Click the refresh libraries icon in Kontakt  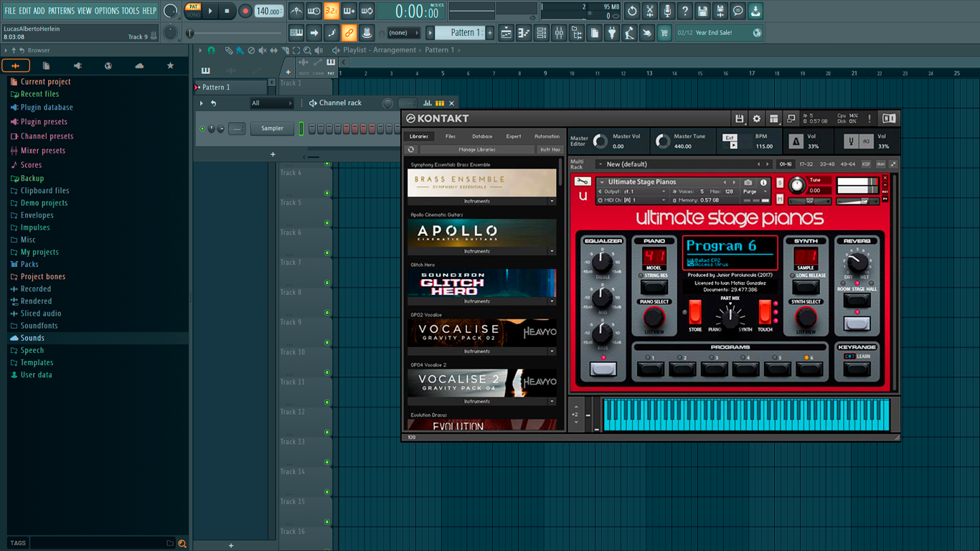[411, 149]
